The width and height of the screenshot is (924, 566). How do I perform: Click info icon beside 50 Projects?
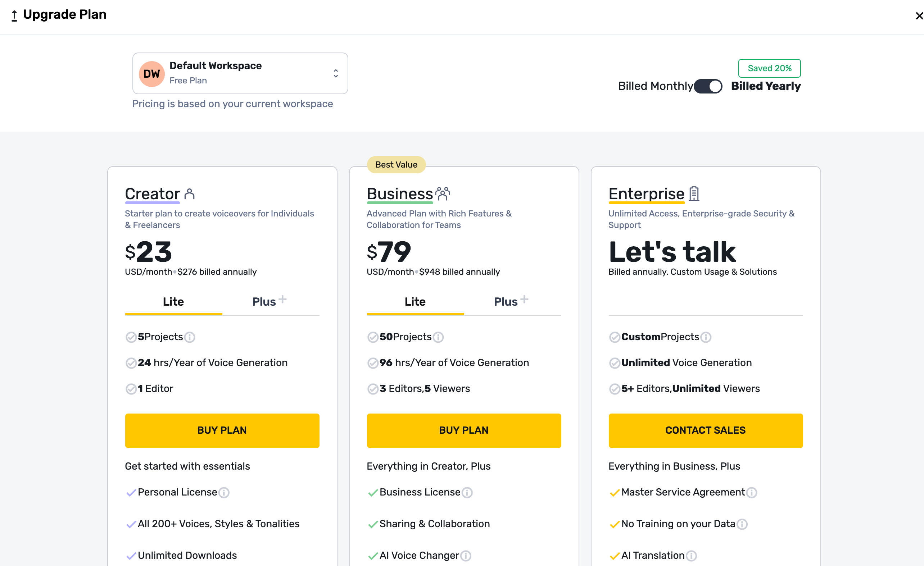[438, 337]
